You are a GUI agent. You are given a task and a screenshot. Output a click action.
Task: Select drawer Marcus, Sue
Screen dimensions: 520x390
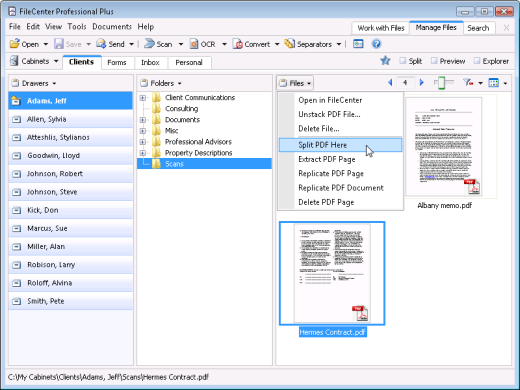70,228
